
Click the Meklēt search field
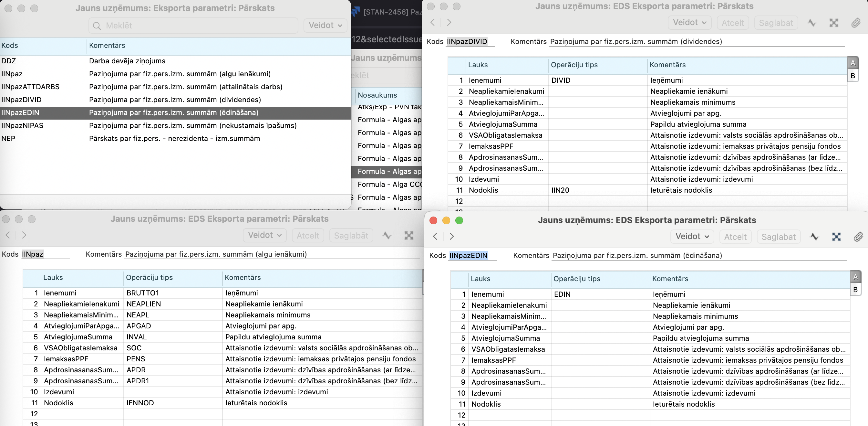click(194, 26)
